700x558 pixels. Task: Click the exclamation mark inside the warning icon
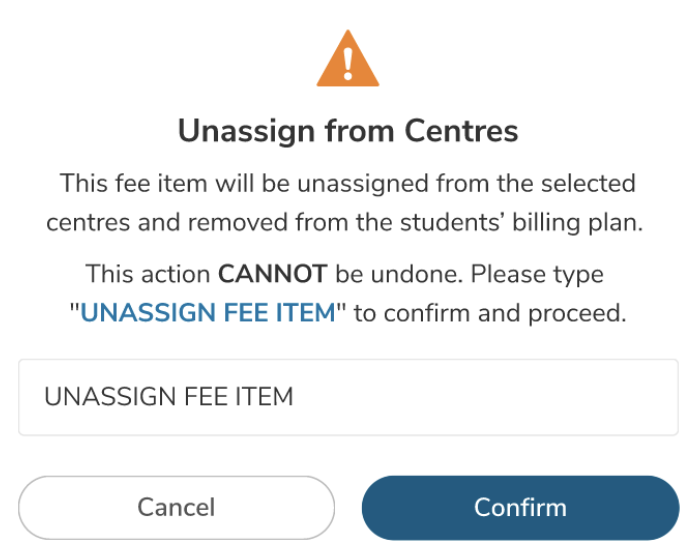pos(348,63)
